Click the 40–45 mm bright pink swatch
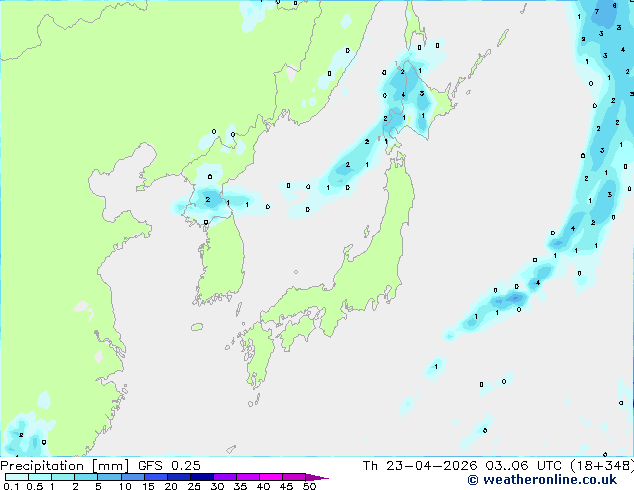The width and height of the screenshot is (634, 490). [271, 477]
